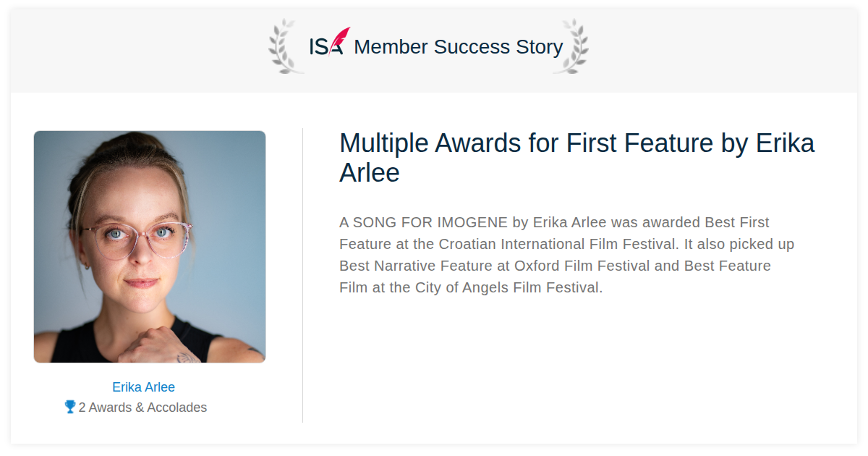The image size is (868, 456).
Task: Click the right laurel wreath icon
Action: click(571, 46)
